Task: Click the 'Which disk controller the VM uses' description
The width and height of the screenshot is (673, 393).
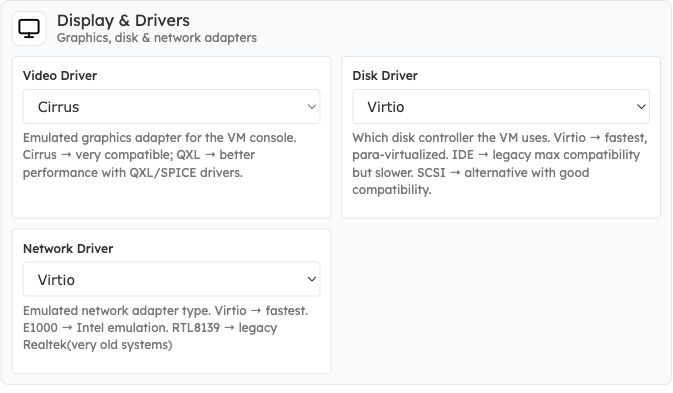Action: pyautogui.click(x=500, y=163)
